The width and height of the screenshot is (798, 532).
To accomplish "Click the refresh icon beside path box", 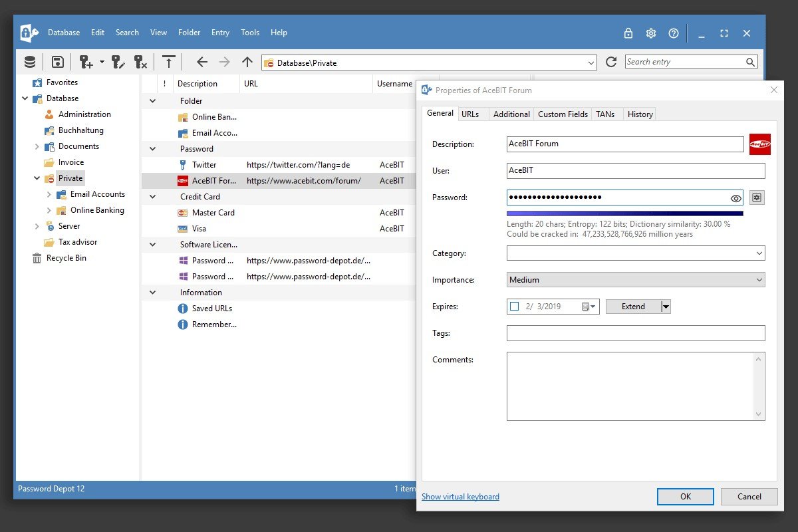I will [611, 62].
